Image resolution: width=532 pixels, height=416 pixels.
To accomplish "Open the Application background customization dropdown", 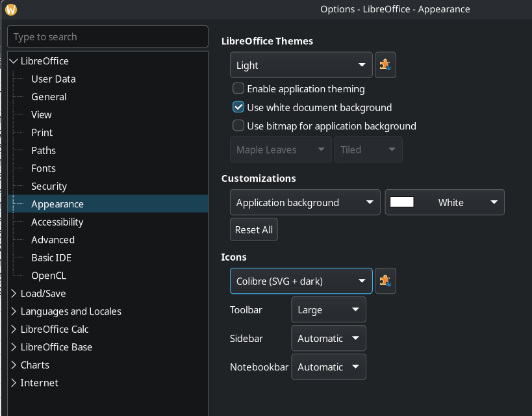I will click(x=305, y=203).
